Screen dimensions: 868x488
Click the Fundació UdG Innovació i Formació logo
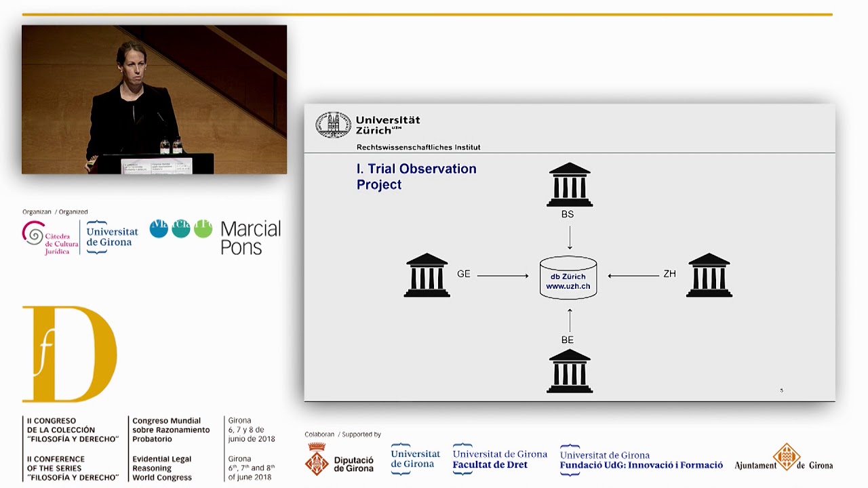[642, 460]
